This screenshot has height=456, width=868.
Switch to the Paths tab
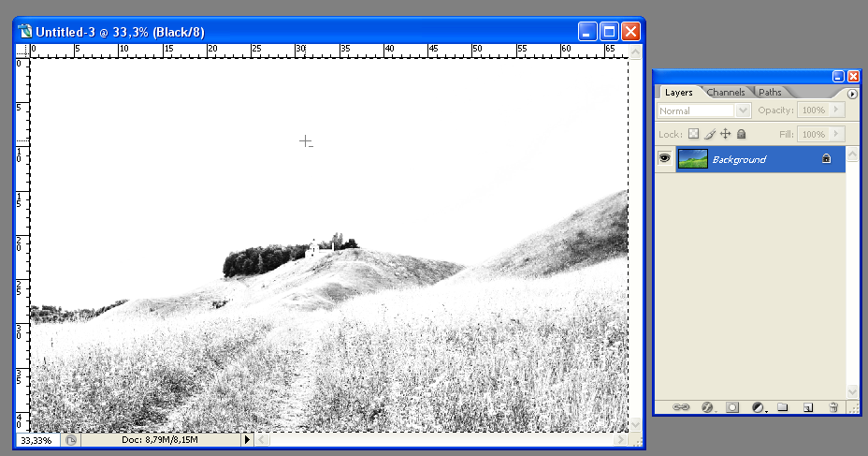pyautogui.click(x=770, y=92)
